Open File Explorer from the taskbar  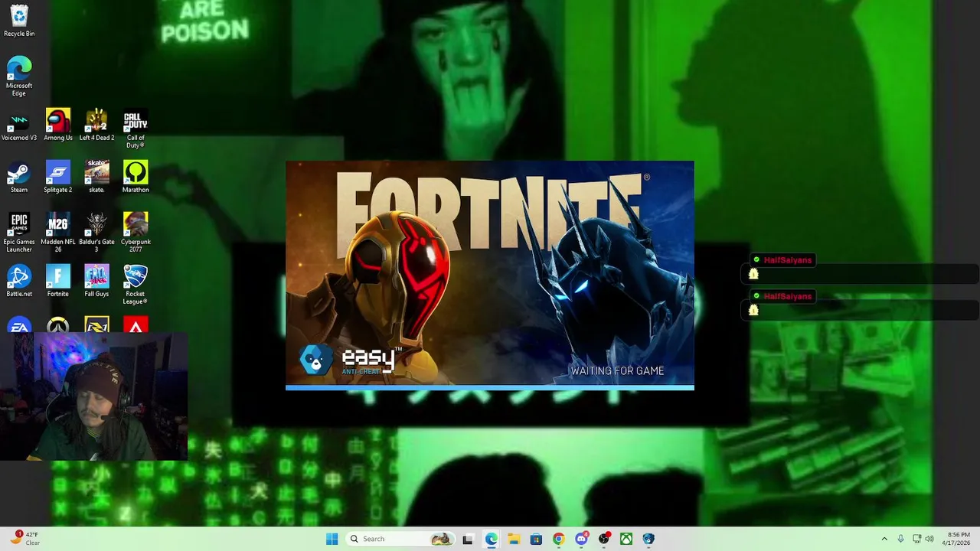514,539
